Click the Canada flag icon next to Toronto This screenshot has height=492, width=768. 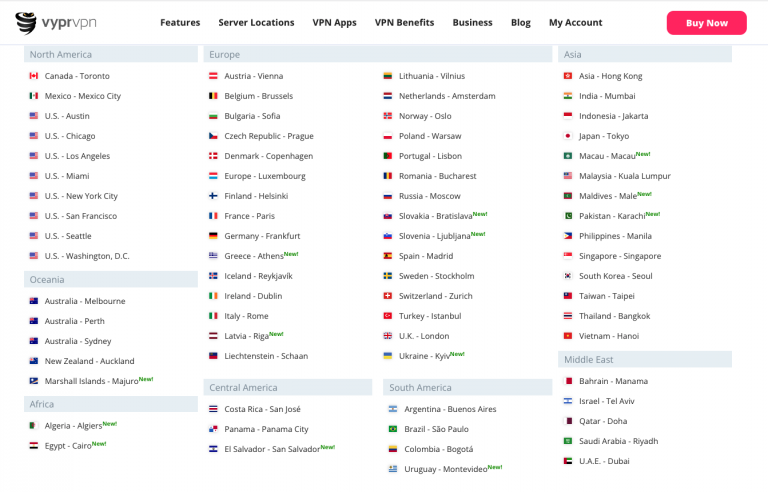34,75
